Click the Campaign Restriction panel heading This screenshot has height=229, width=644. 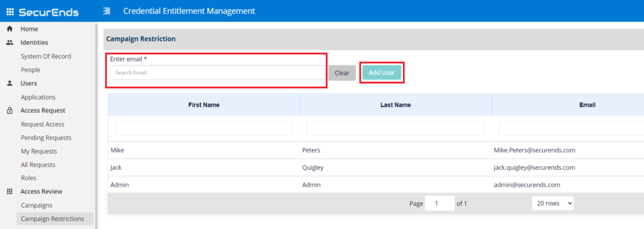tap(141, 39)
